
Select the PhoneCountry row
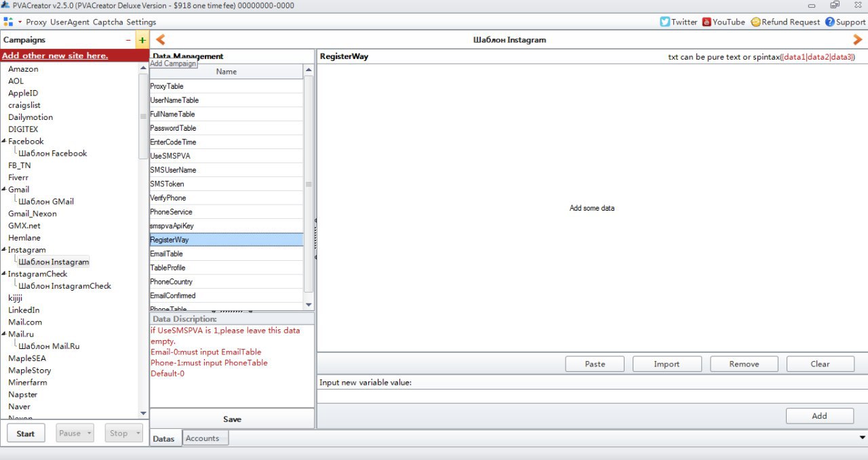pos(226,281)
